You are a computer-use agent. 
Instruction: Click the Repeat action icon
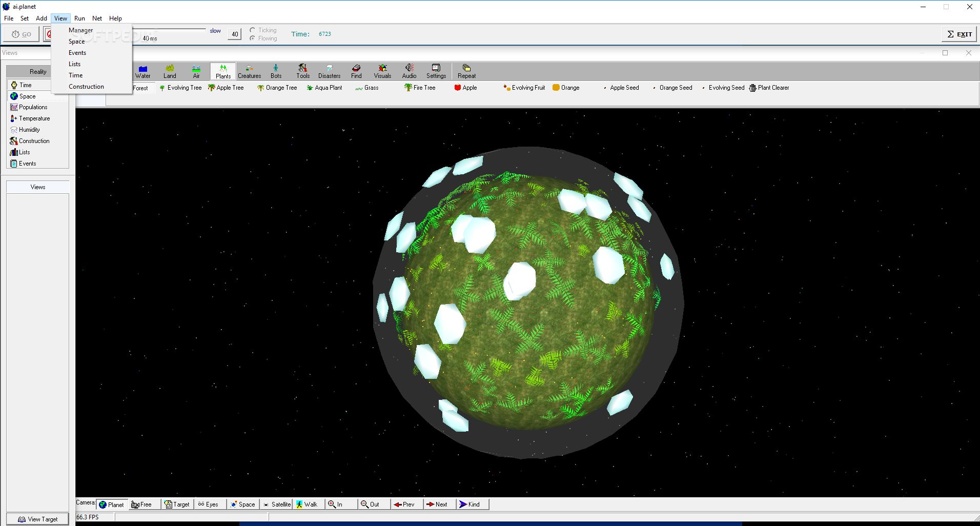pyautogui.click(x=466, y=72)
